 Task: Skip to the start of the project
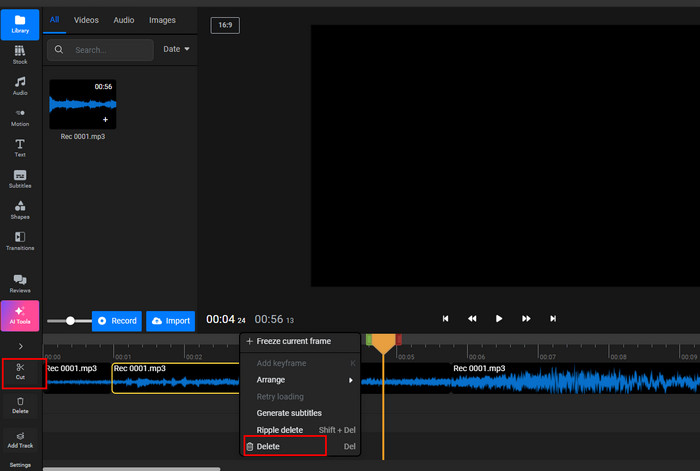[445, 318]
